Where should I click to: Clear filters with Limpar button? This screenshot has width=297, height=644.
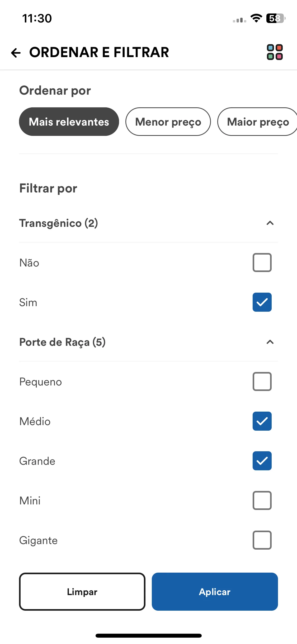click(x=82, y=592)
